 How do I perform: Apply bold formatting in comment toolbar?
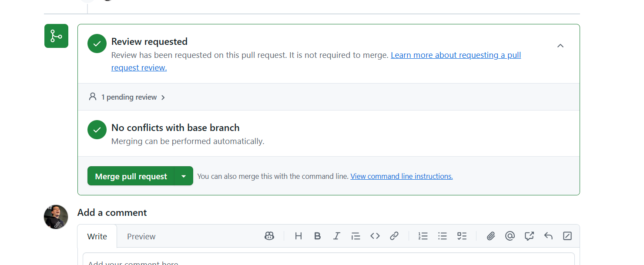point(318,236)
